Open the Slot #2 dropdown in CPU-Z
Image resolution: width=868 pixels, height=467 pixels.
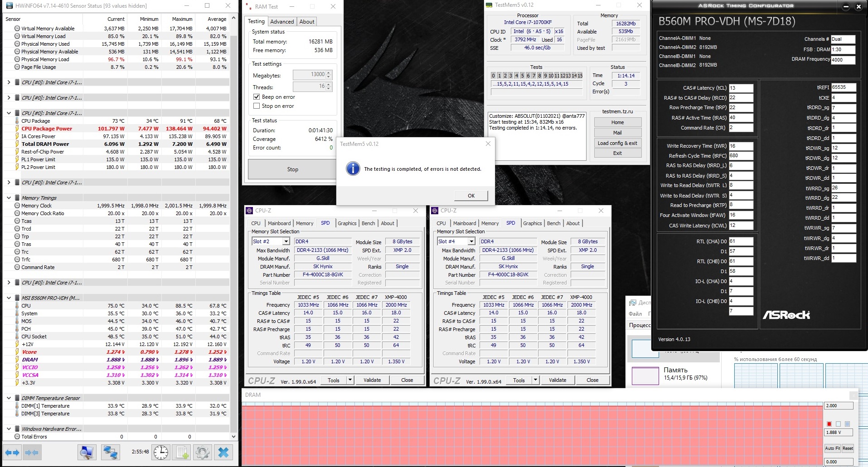click(286, 241)
